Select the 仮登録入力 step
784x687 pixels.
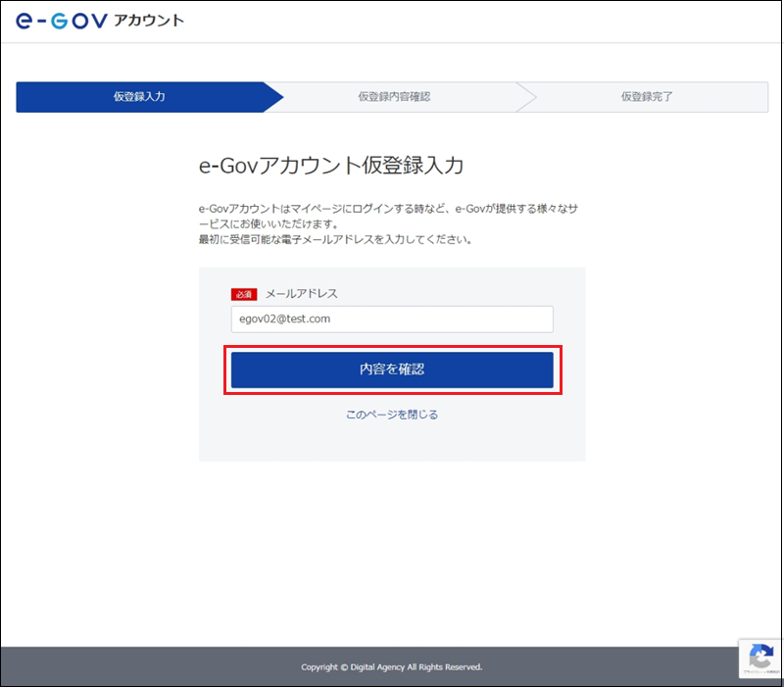pos(139,97)
